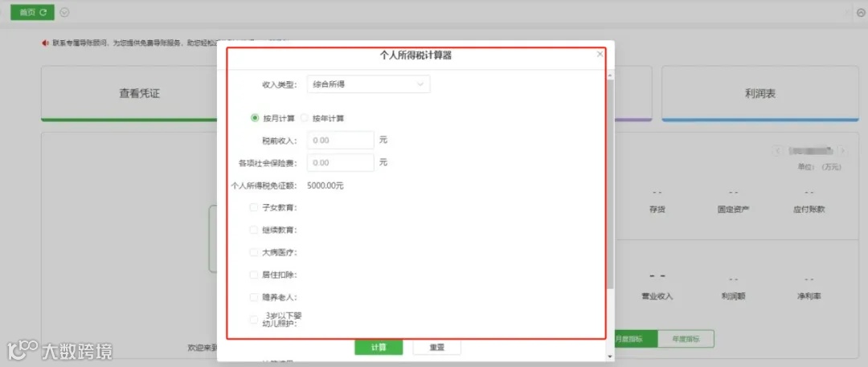Click the refresh icon in 首页 tab
The height and width of the screenshot is (367, 868).
pyautogui.click(x=43, y=11)
